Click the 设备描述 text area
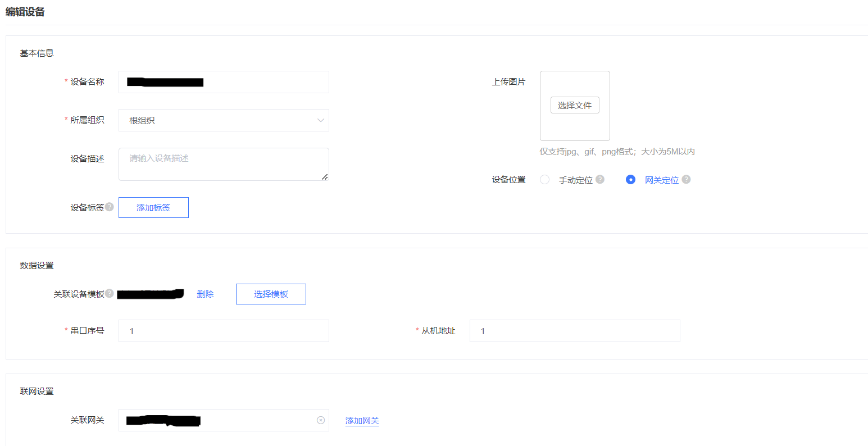The height and width of the screenshot is (446, 868). point(224,163)
